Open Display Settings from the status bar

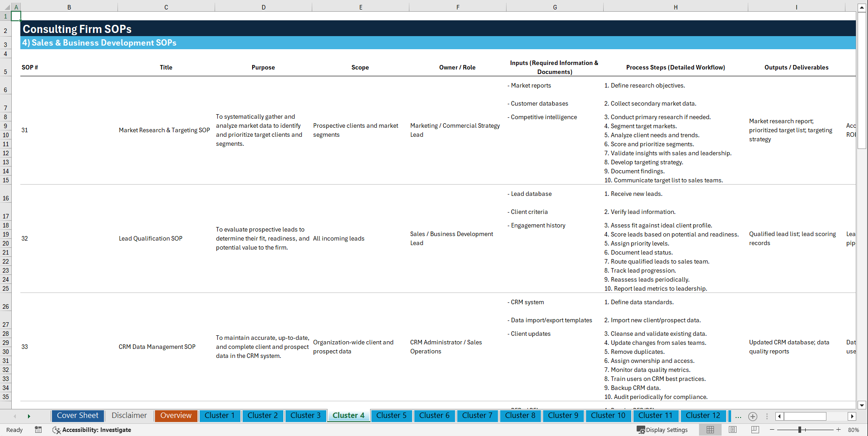point(662,430)
